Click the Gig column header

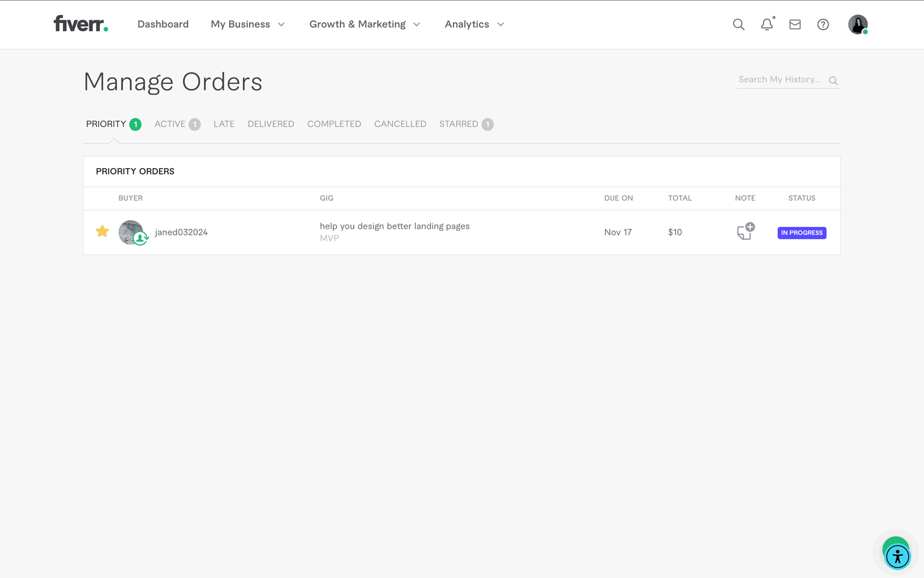click(x=326, y=198)
